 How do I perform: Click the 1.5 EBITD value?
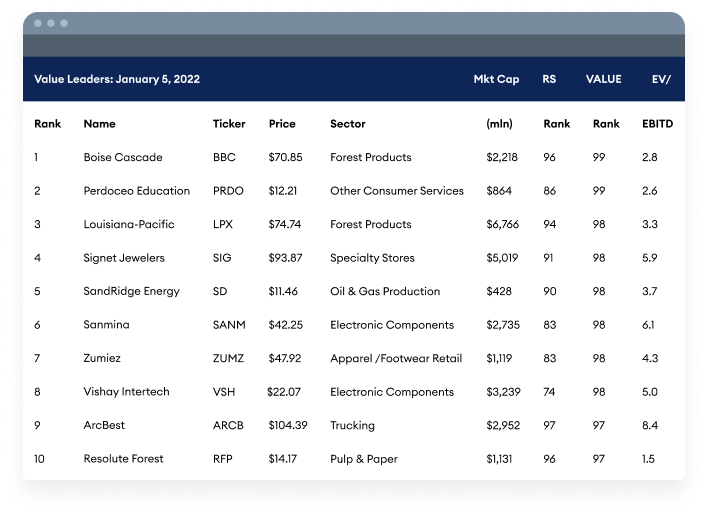648,458
